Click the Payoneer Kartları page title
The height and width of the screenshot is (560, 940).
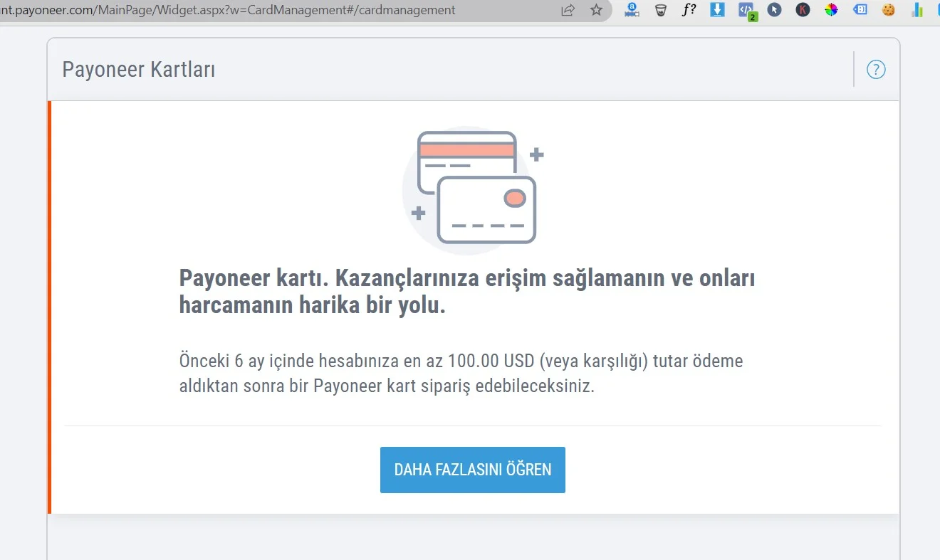(x=138, y=69)
